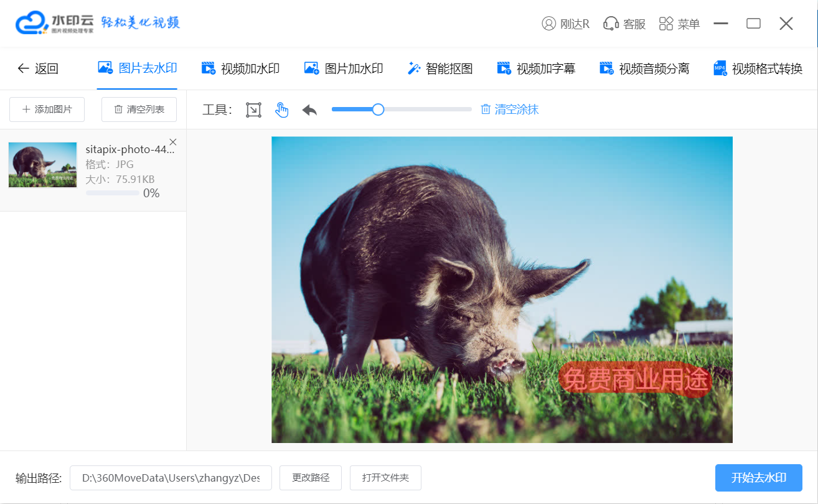Open the 图片加水印 tab
The height and width of the screenshot is (504, 818).
click(344, 68)
